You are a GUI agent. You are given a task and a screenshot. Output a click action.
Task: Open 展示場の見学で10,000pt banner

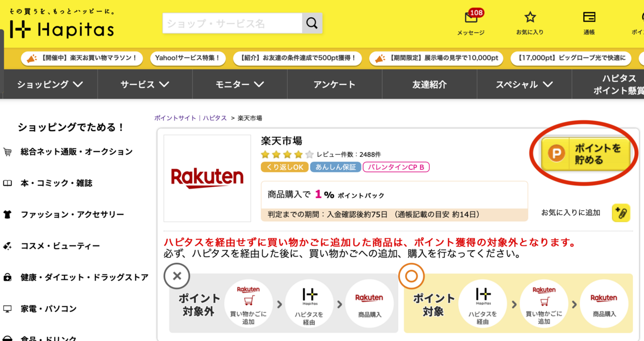437,57
